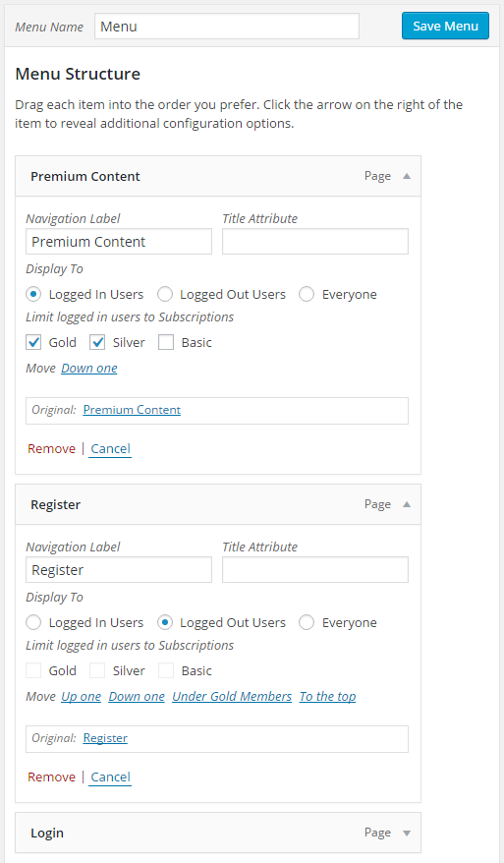Focus the Menu Name text field
This screenshot has height=863, width=504.
click(227, 27)
